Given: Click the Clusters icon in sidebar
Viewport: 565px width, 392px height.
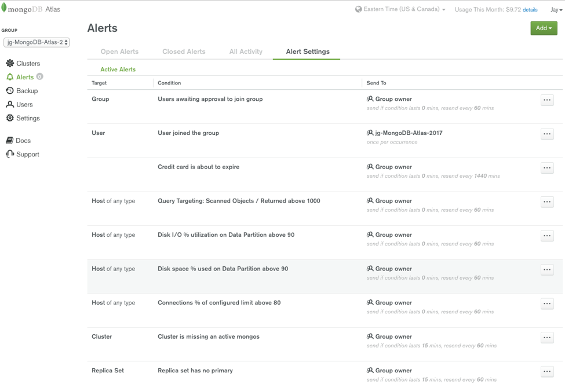Looking at the screenshot, I should (10, 64).
